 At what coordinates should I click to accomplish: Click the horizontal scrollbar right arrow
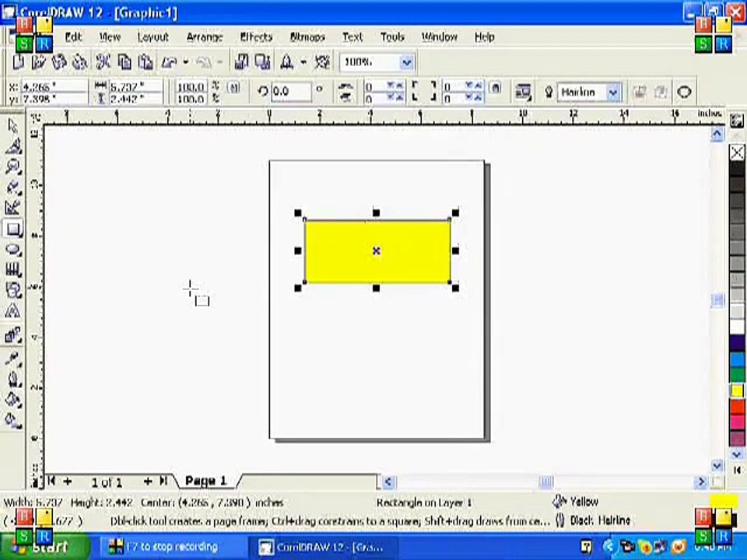click(701, 482)
